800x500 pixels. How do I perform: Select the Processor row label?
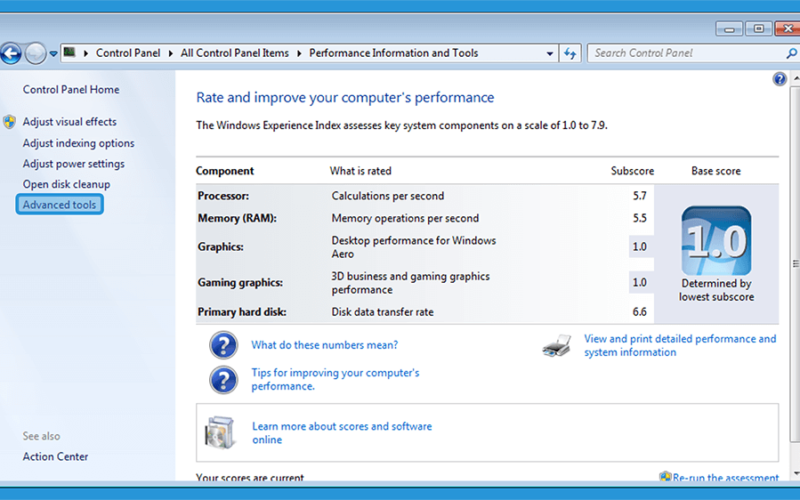point(223,196)
